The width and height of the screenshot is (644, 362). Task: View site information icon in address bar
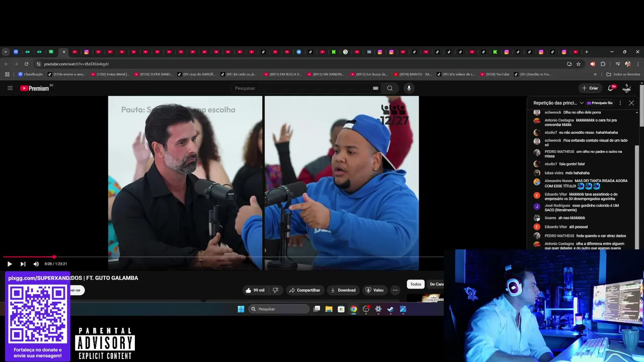point(38,64)
